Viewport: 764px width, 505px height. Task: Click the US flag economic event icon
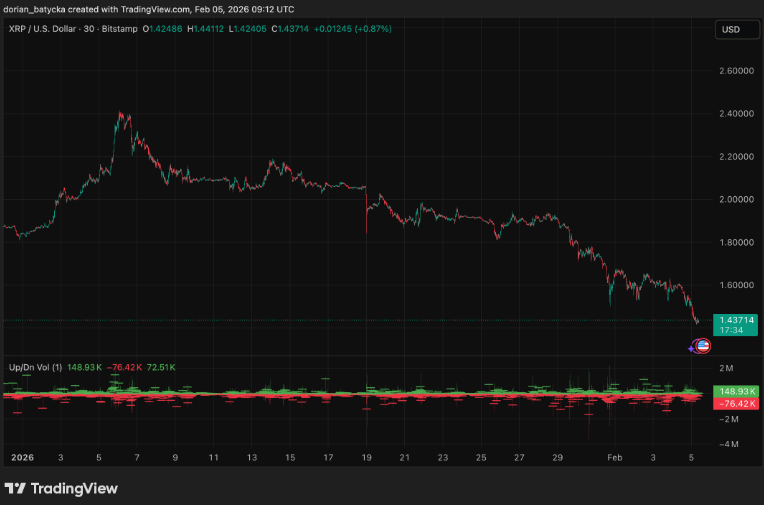coord(703,345)
